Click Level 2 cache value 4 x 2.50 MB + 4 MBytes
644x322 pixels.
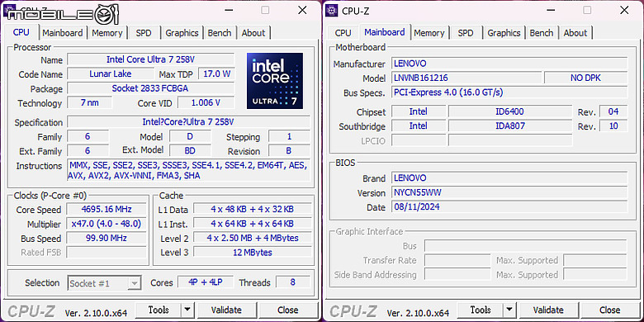coord(252,239)
